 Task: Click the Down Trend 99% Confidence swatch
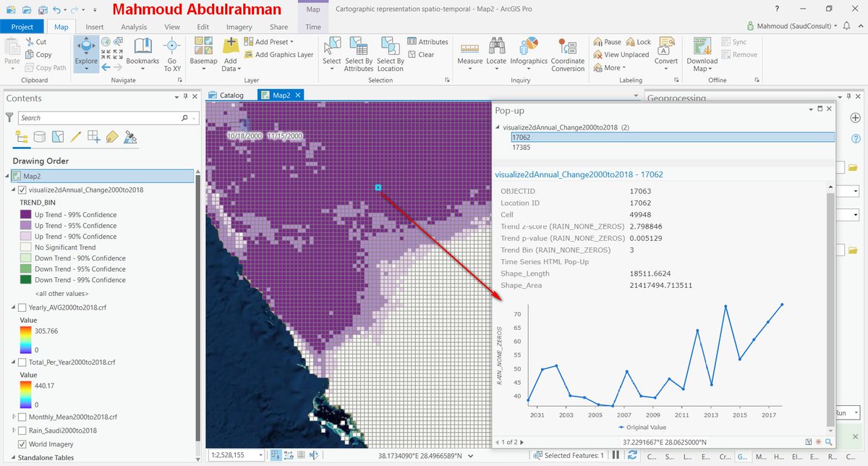tap(25, 280)
